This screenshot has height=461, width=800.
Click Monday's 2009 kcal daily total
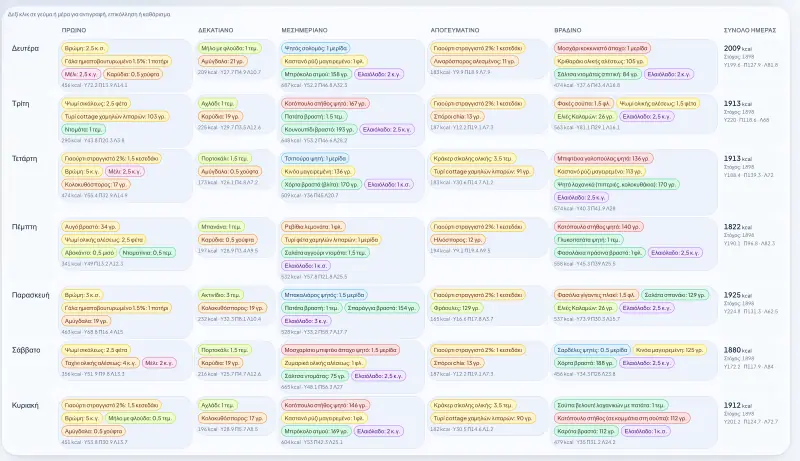click(x=737, y=48)
